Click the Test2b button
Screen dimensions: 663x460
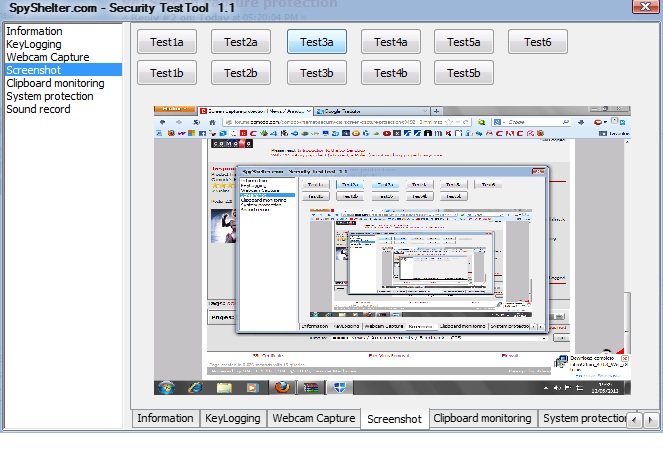(241, 73)
